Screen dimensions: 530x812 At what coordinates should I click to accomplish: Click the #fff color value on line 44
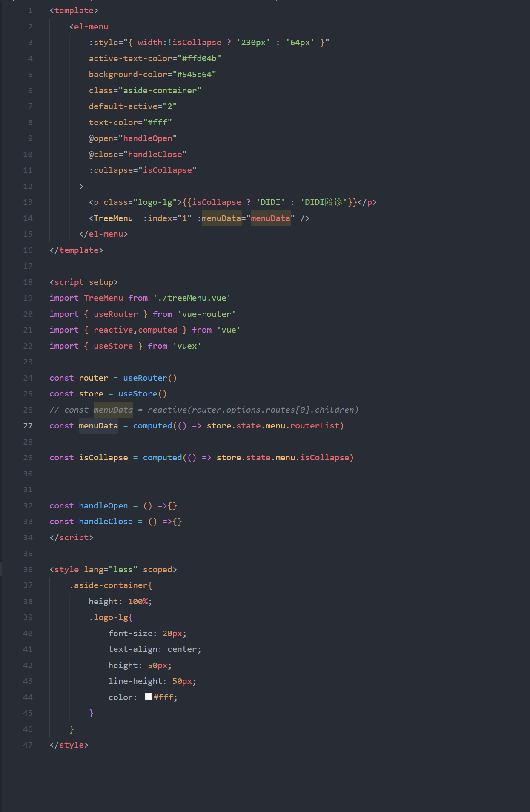click(x=163, y=697)
